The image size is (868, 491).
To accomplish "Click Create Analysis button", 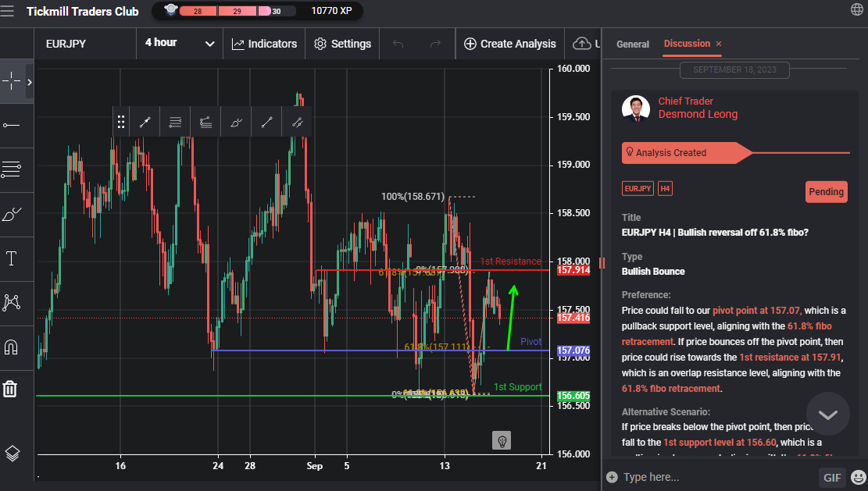I will click(510, 44).
